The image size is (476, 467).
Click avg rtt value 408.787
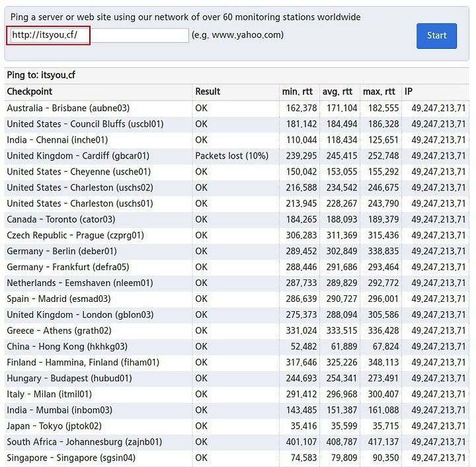tap(342, 442)
